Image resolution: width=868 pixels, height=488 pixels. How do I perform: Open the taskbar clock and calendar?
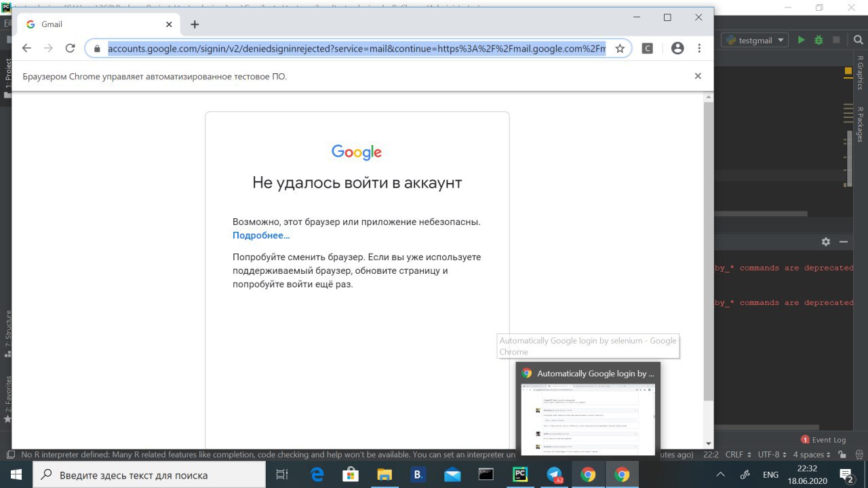pyautogui.click(x=806, y=474)
